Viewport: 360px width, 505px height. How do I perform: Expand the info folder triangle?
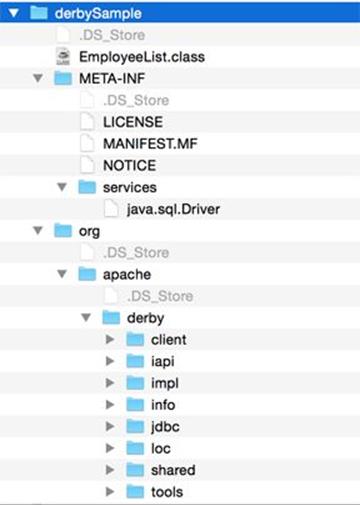pyautogui.click(x=110, y=405)
